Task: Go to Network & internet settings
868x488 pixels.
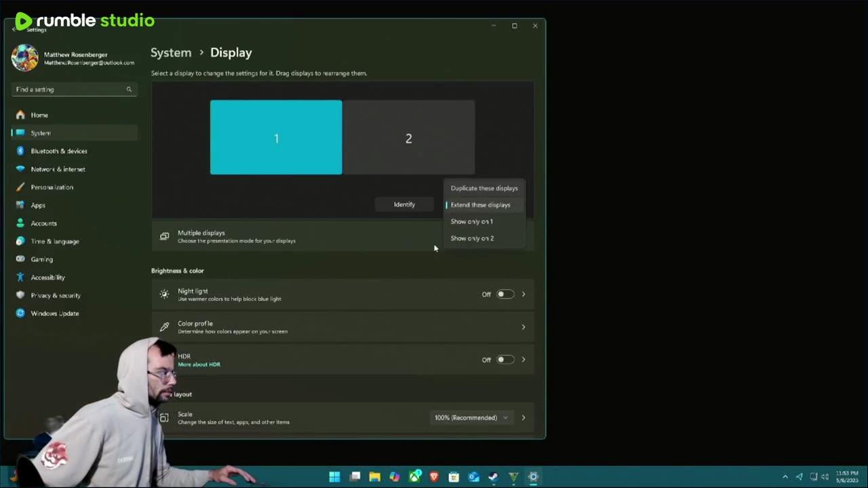Action: (74, 169)
